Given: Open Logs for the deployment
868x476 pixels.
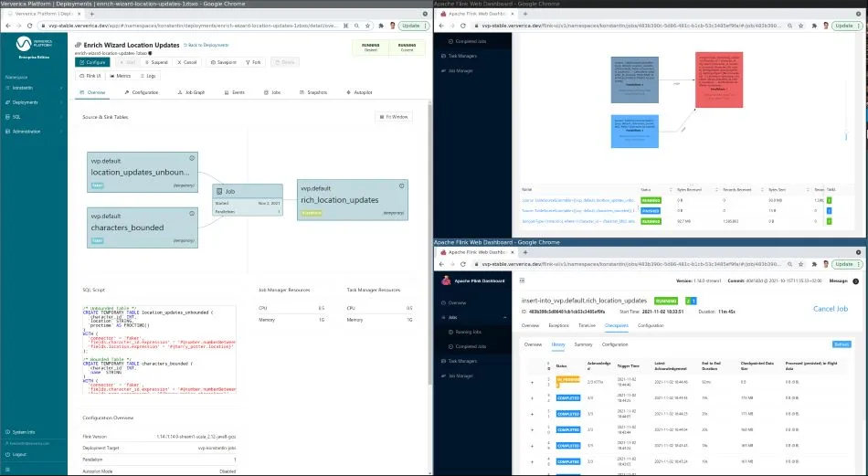Looking at the screenshot, I should (148, 76).
